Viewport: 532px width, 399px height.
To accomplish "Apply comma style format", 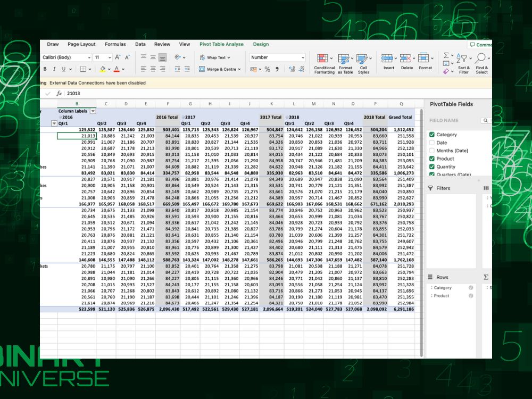I will pyautogui.click(x=277, y=69).
